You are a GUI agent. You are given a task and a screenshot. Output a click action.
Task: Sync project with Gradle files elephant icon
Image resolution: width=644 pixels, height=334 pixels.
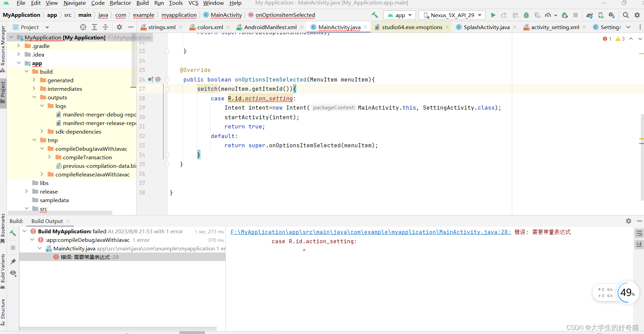click(589, 15)
